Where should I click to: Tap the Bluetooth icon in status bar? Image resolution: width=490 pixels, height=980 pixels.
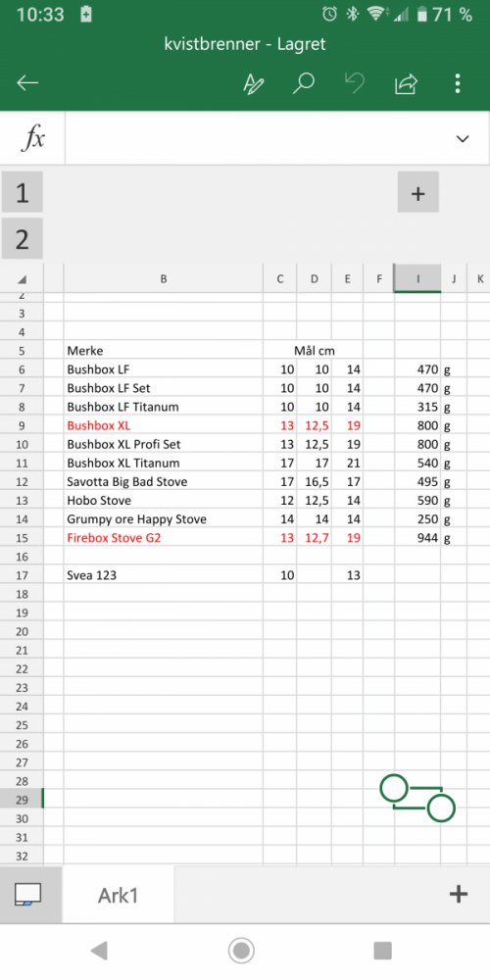point(353,14)
